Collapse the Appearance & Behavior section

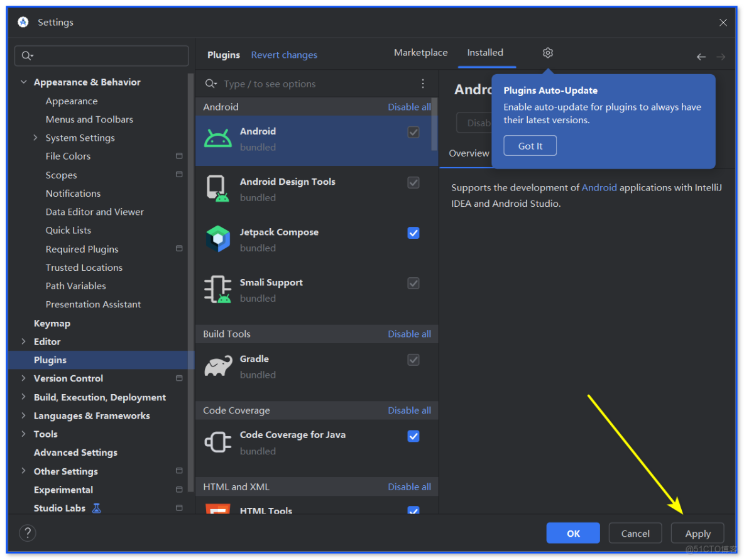[x=24, y=82]
